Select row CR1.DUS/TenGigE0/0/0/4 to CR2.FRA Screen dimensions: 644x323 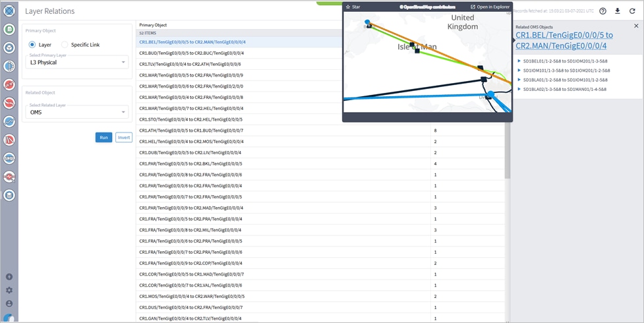pos(320,307)
